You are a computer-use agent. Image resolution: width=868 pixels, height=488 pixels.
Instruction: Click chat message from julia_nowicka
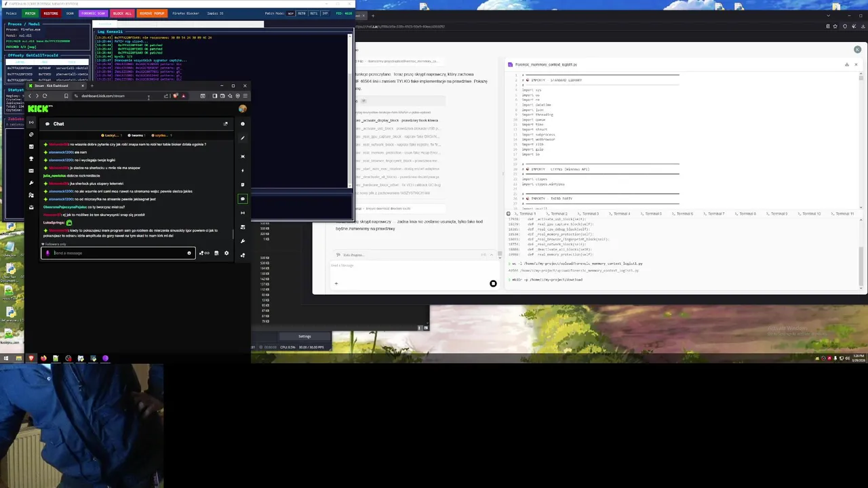(x=71, y=176)
